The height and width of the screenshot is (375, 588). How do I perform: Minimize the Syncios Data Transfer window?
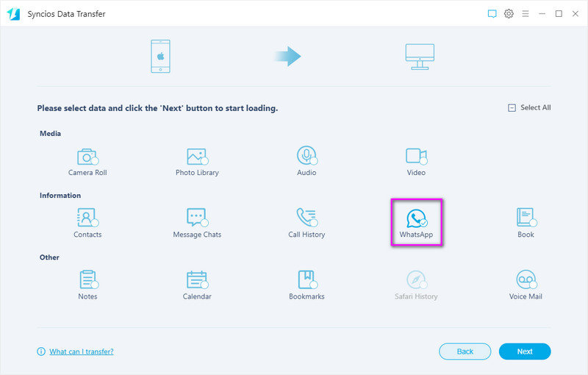pyautogui.click(x=542, y=14)
